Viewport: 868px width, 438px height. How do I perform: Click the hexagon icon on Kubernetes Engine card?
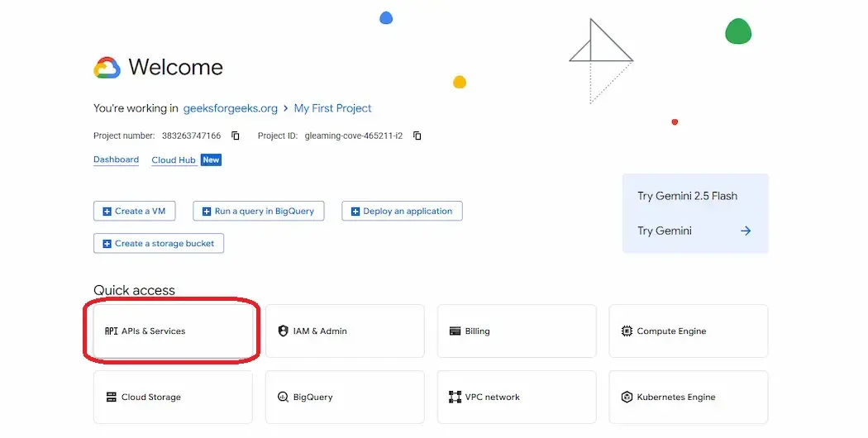pyautogui.click(x=627, y=397)
